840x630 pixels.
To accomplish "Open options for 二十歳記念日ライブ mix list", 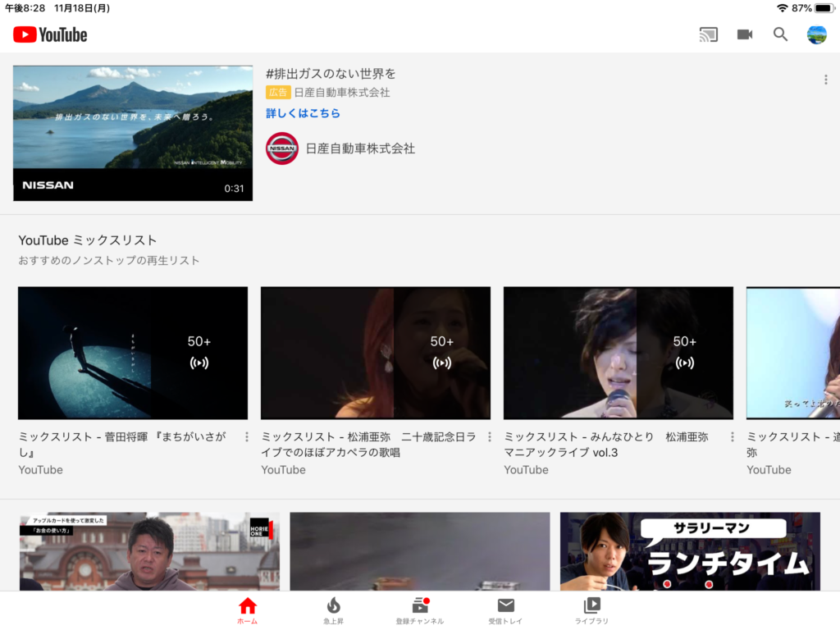I will (489, 437).
